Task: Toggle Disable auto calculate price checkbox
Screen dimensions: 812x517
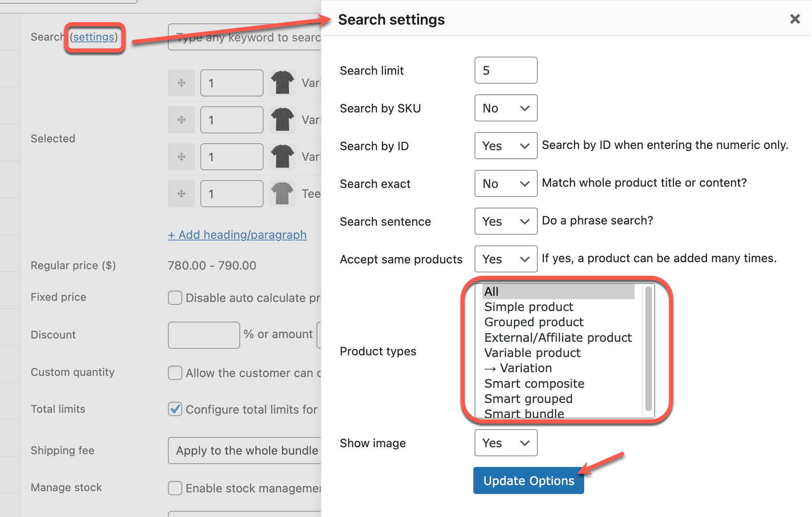Action: (x=175, y=297)
